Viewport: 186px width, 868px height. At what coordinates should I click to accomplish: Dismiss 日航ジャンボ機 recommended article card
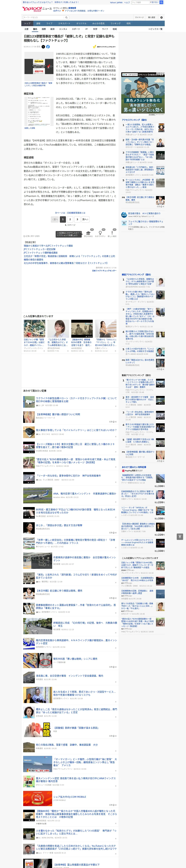pos(44,351)
